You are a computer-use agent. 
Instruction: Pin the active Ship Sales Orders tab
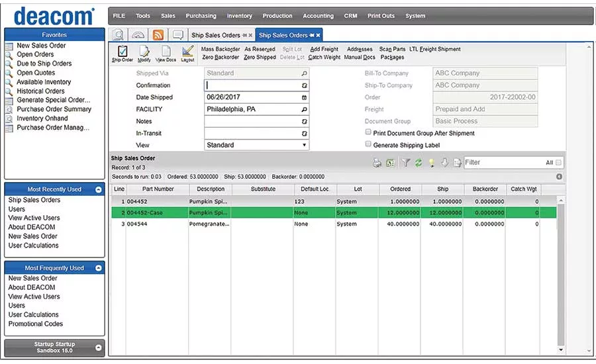312,35
